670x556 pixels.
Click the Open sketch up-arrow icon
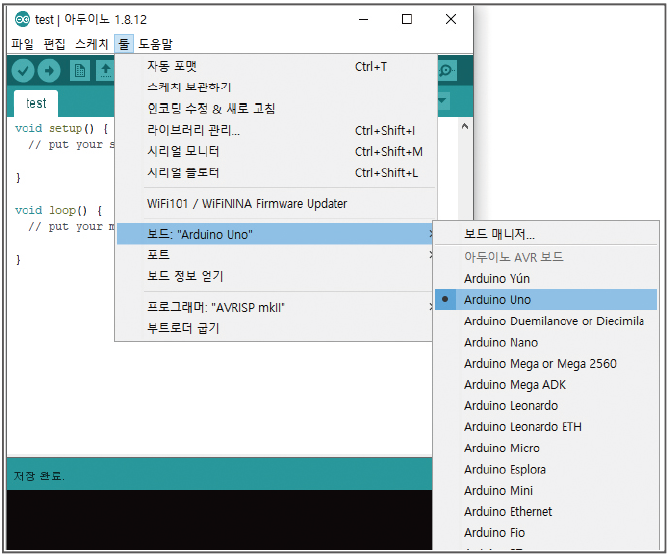[x=106, y=71]
